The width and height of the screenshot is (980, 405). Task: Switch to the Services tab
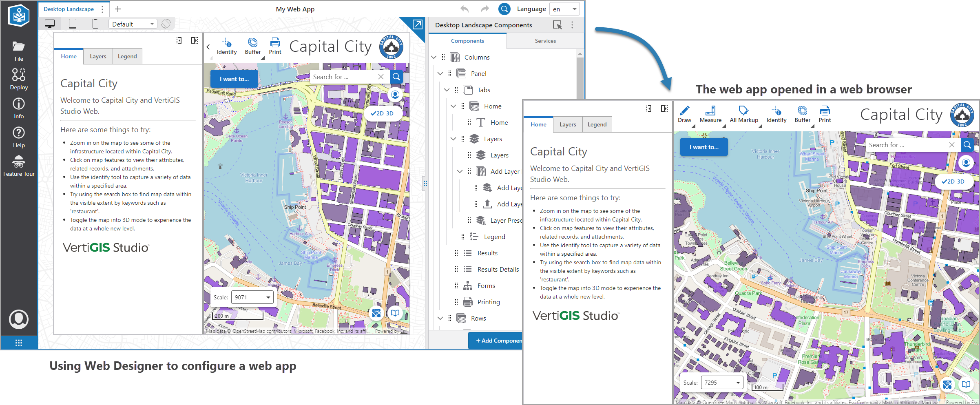(x=545, y=41)
